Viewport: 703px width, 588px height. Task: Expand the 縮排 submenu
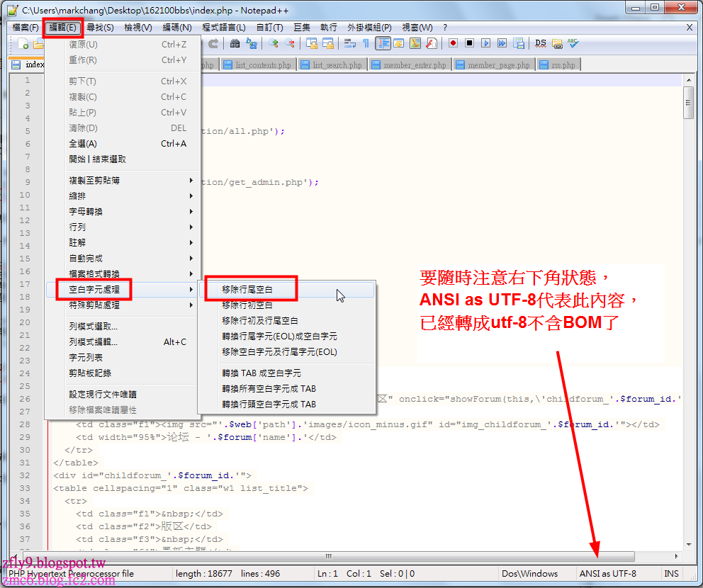[123, 196]
